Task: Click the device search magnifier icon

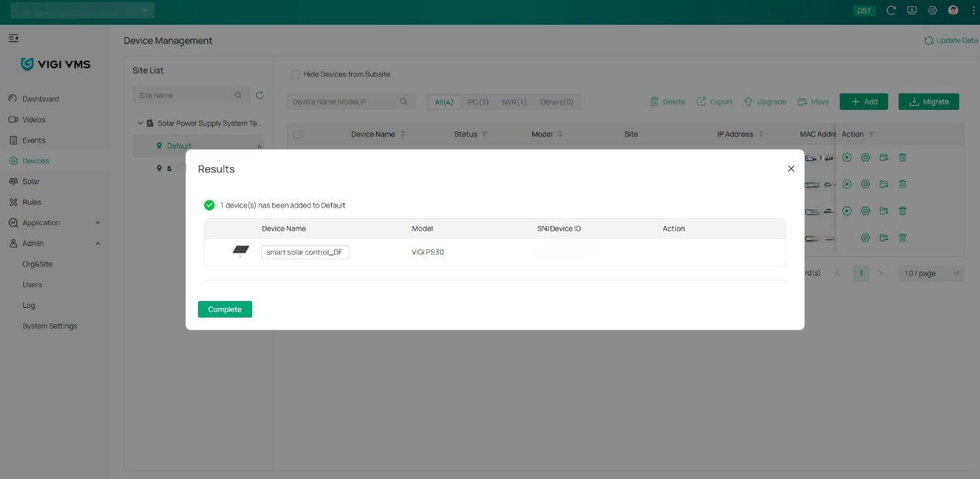Action: tap(404, 101)
